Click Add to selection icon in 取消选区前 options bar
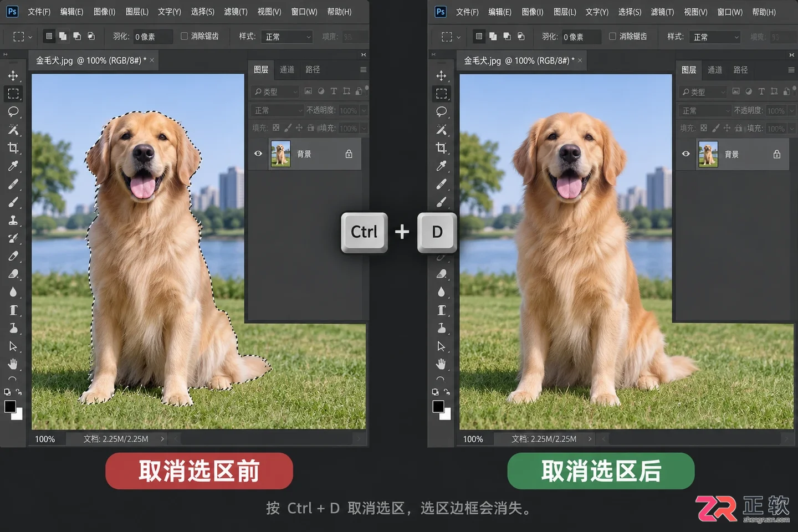The width and height of the screenshot is (798, 532). click(63, 36)
